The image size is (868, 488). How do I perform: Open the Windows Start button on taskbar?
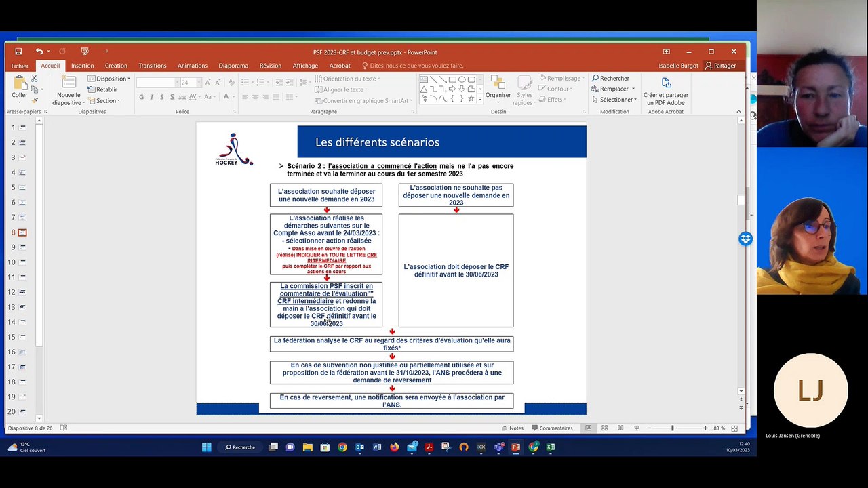pos(206,447)
